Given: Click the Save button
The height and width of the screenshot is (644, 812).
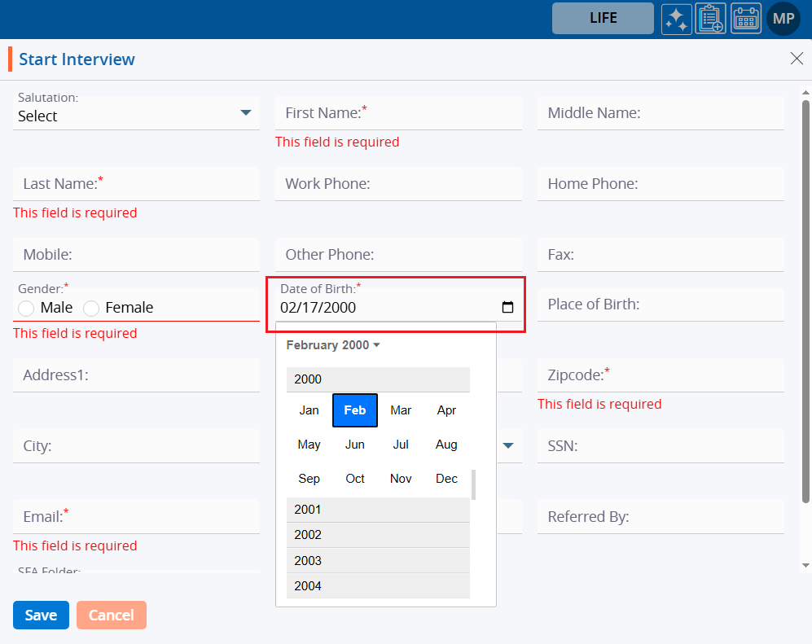Looking at the screenshot, I should pyautogui.click(x=41, y=616).
